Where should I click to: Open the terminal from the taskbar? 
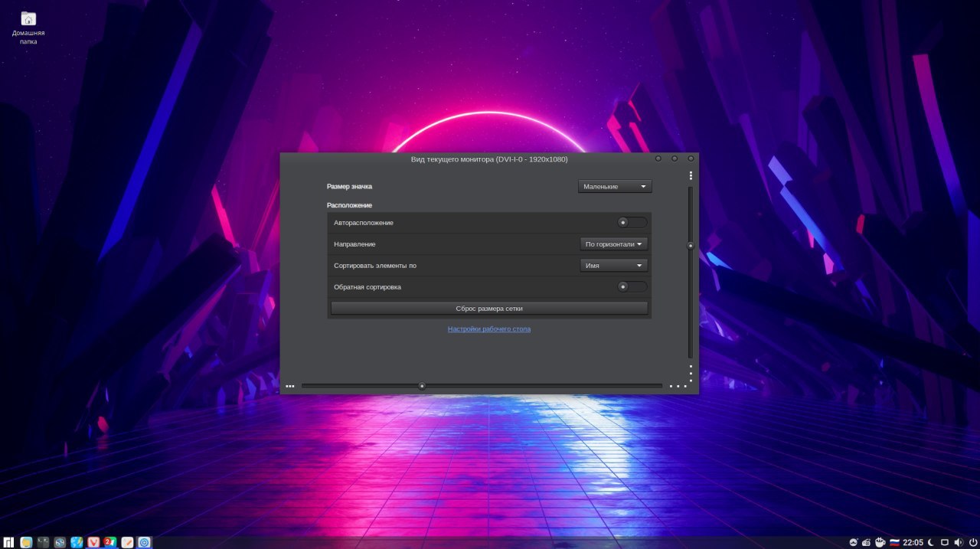click(x=43, y=542)
